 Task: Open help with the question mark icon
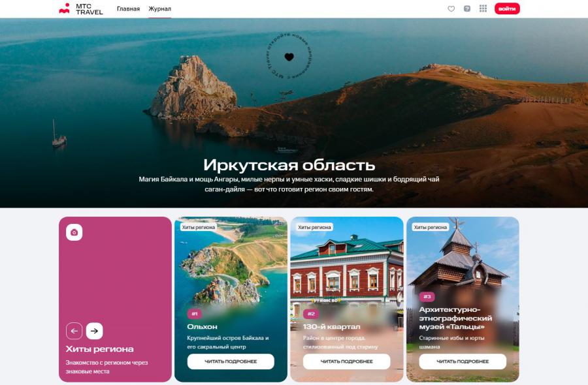(x=467, y=8)
